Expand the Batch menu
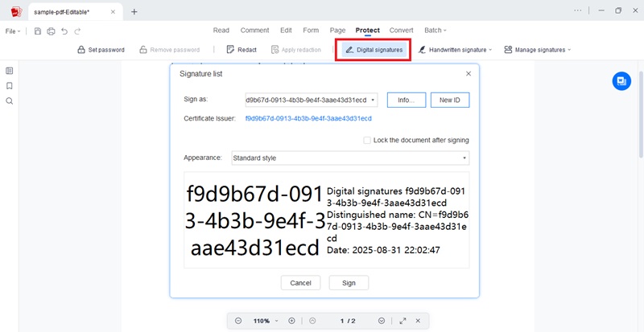This screenshot has width=644, height=332. point(436,31)
